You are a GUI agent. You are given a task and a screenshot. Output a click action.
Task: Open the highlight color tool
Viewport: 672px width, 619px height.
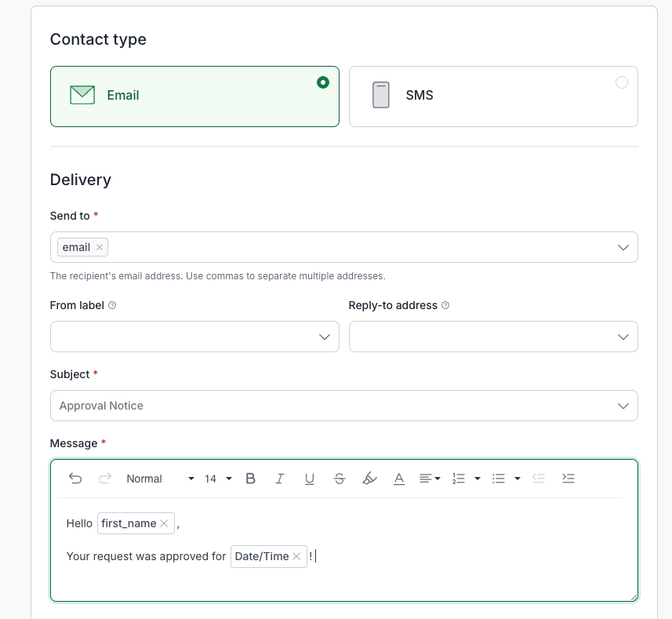point(369,479)
